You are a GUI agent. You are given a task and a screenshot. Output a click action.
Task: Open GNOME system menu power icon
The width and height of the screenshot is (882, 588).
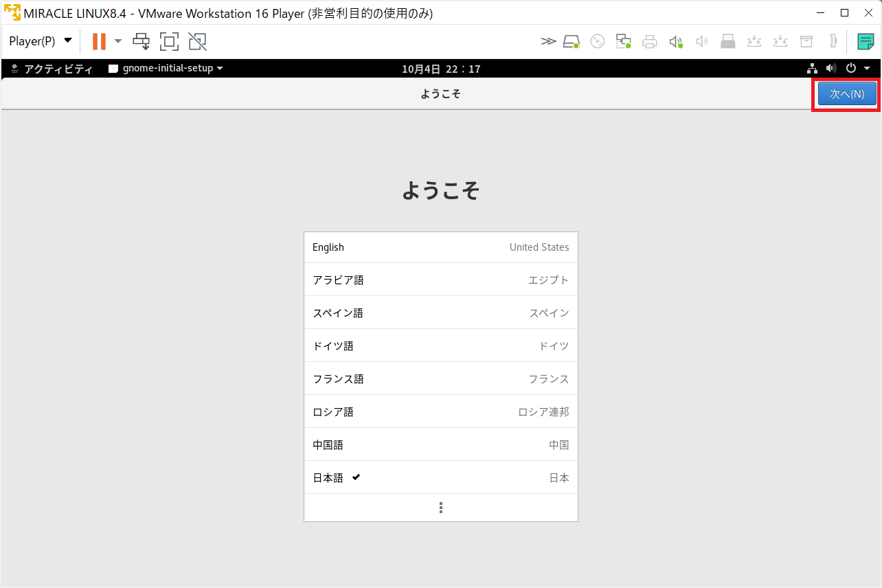click(x=850, y=68)
